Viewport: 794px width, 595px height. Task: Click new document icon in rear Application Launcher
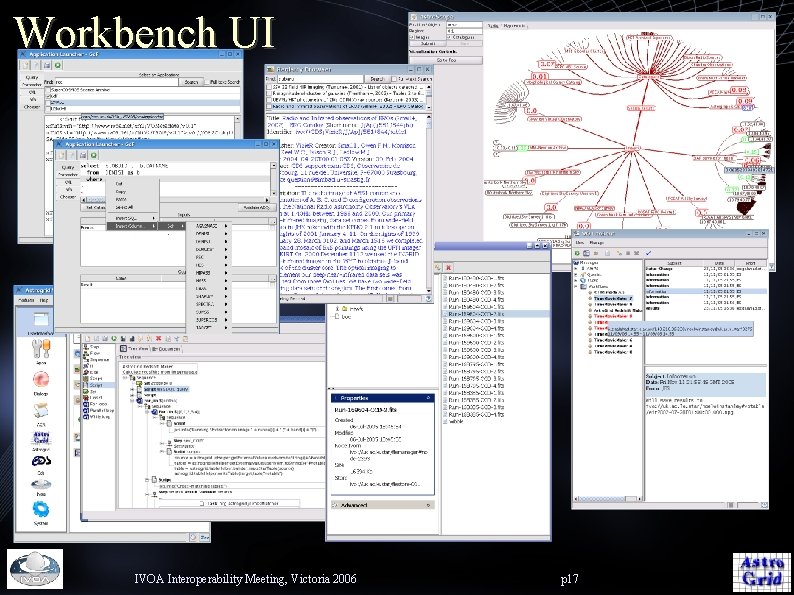click(25, 65)
